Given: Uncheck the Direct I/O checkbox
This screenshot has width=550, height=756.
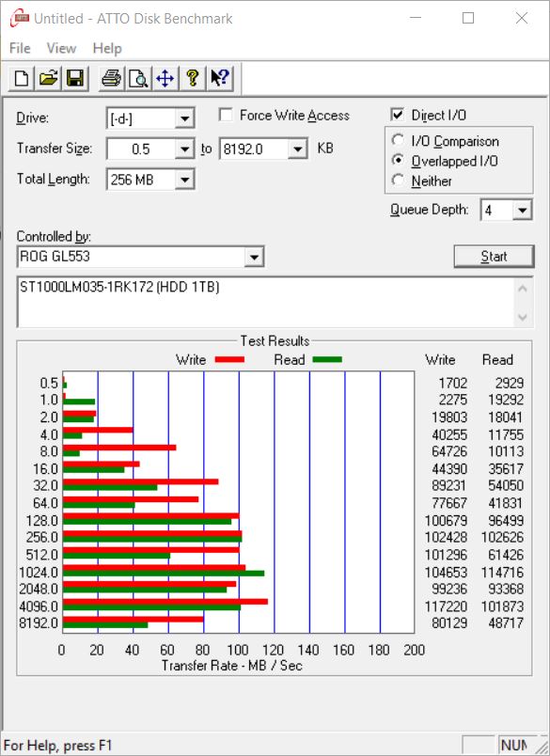Looking at the screenshot, I should 397,115.
